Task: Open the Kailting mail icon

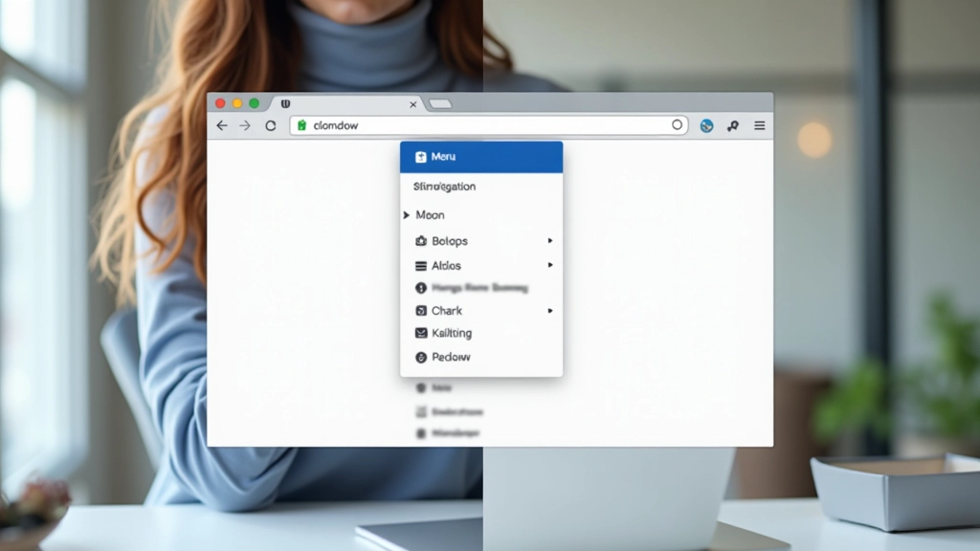Action: (421, 333)
